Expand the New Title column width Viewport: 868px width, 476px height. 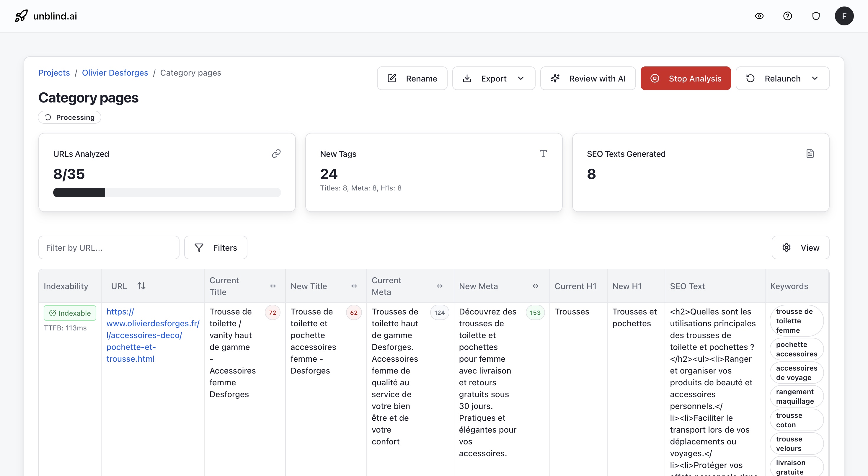(354, 286)
